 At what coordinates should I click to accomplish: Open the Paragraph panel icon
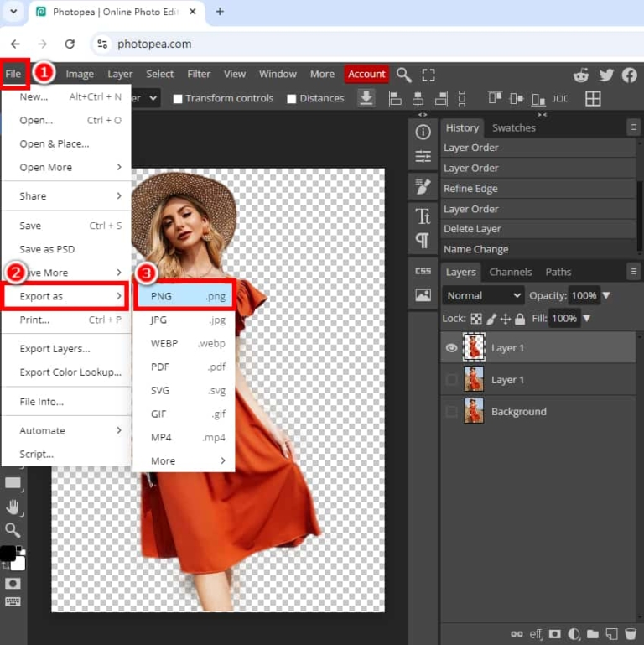tap(423, 240)
